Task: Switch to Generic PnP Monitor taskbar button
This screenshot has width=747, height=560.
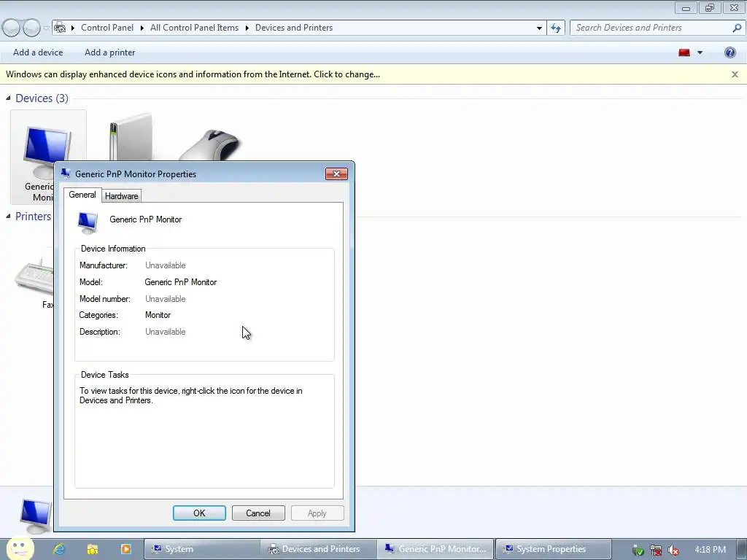Action: pyautogui.click(x=436, y=549)
